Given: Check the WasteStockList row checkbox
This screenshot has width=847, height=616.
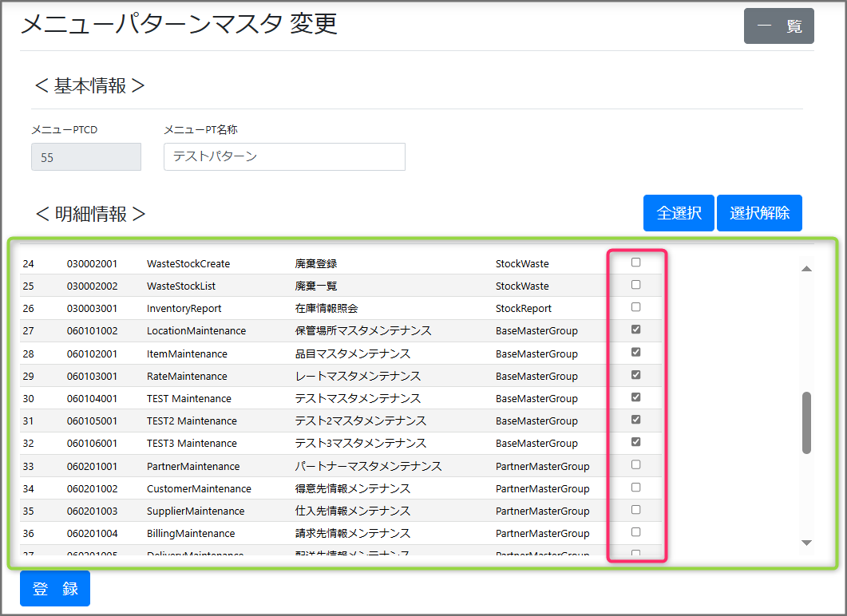Looking at the screenshot, I should point(636,285).
